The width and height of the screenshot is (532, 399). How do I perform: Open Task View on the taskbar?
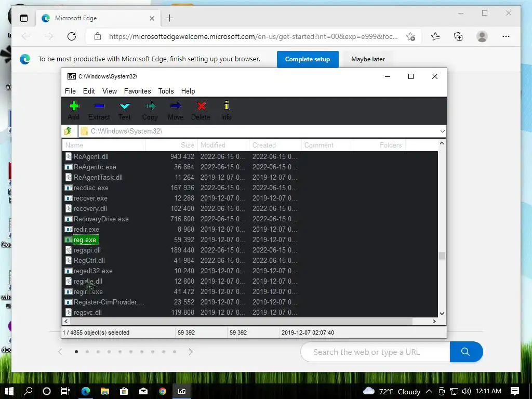point(65,391)
